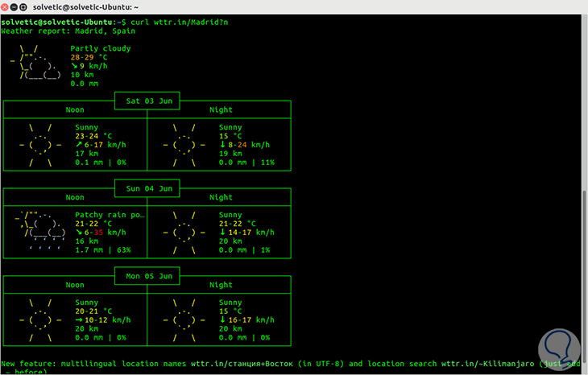588x375 pixels.
Task: Minimize the terminal window
Action: tap(14, 6)
